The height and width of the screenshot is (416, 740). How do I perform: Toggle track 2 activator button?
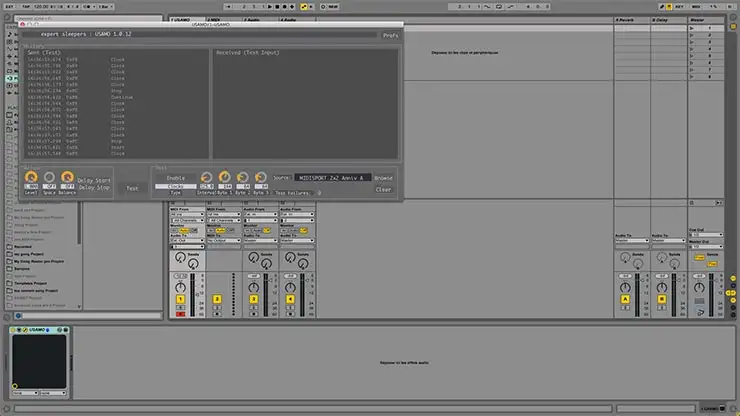pyautogui.click(x=217, y=299)
